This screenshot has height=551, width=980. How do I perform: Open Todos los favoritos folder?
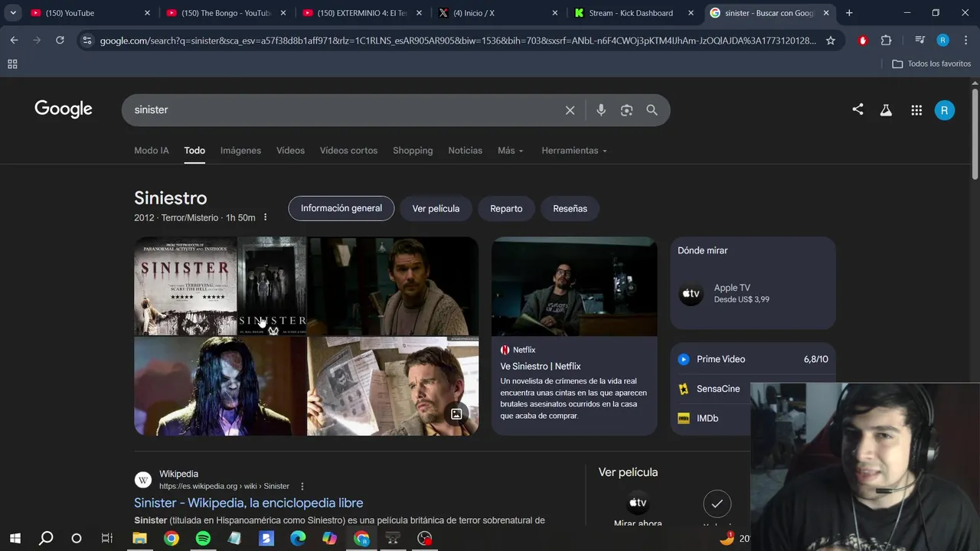(x=932, y=64)
